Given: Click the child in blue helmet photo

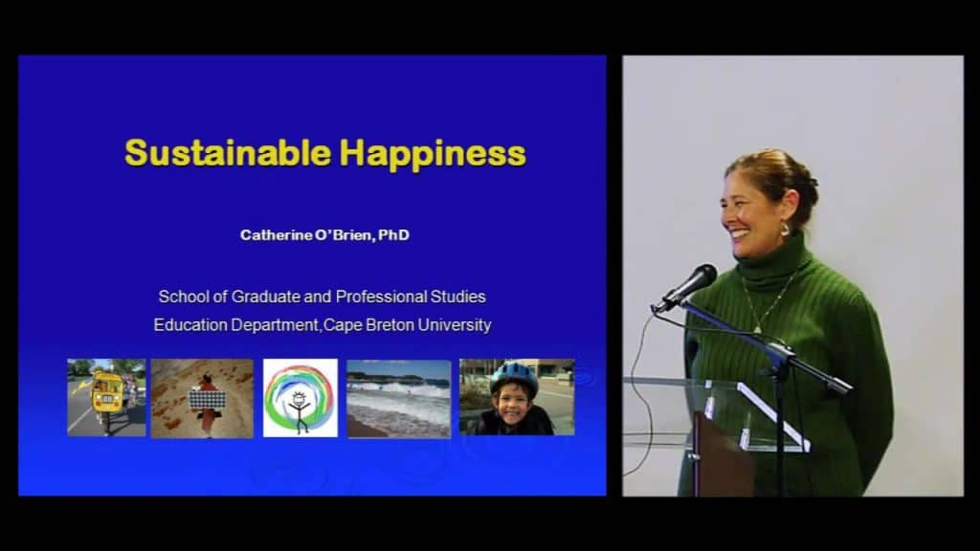Looking at the screenshot, I should 517,397.
